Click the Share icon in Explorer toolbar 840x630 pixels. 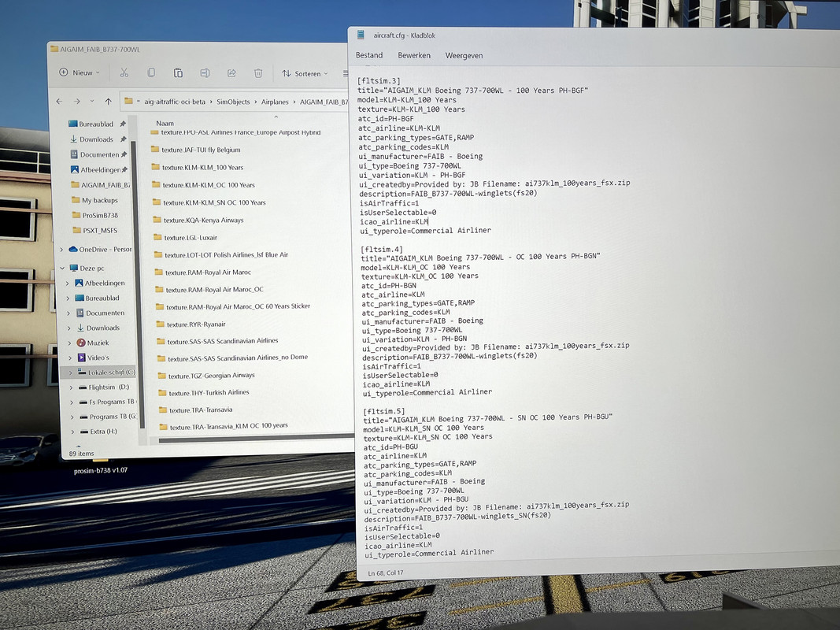(231, 73)
